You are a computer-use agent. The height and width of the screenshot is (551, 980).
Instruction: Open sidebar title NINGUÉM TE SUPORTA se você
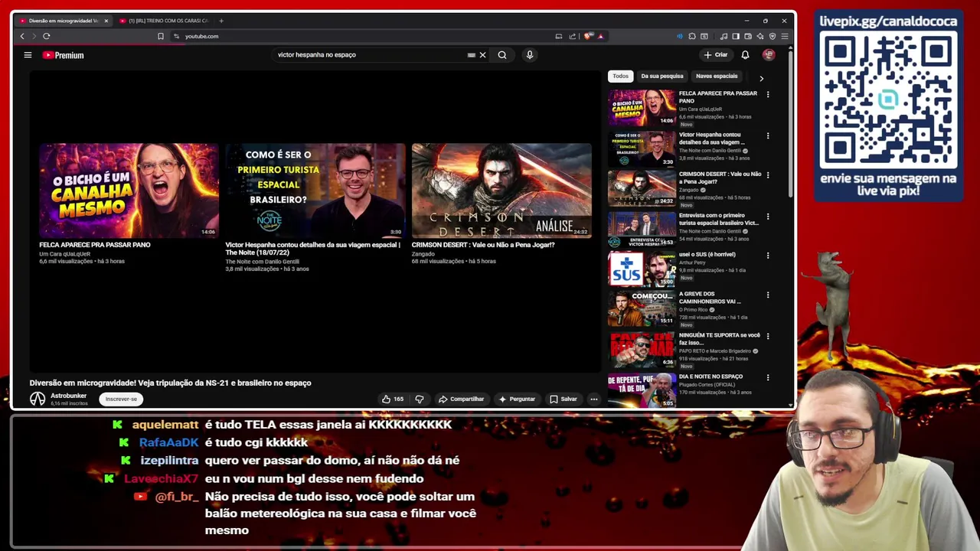click(x=720, y=339)
